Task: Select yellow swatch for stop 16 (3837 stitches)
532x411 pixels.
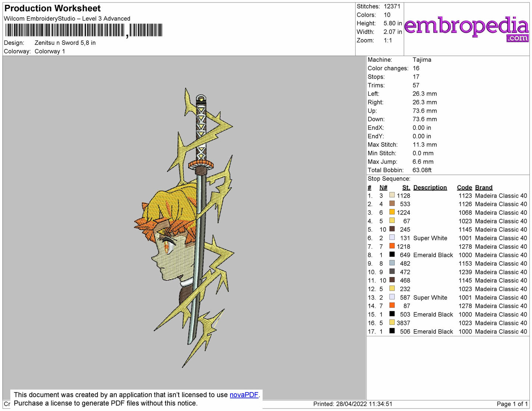Action: click(392, 322)
